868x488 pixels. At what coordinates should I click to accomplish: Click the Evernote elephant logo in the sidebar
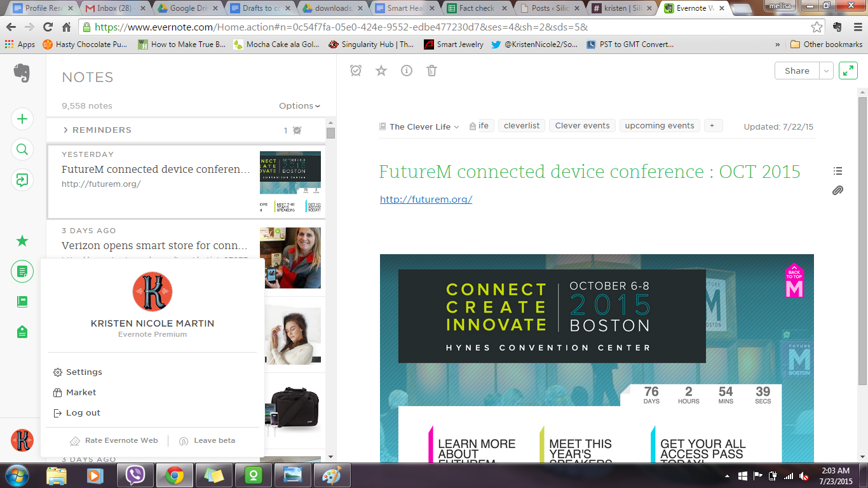coord(22,72)
